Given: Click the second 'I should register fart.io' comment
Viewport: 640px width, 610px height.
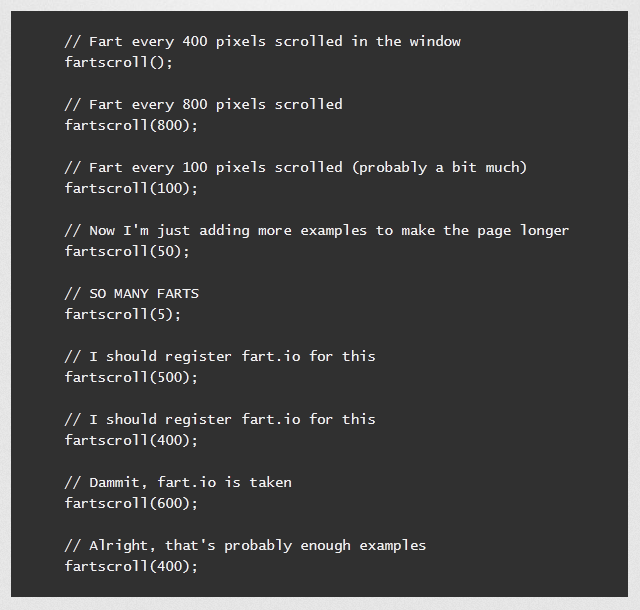Looking at the screenshot, I should [x=220, y=419].
